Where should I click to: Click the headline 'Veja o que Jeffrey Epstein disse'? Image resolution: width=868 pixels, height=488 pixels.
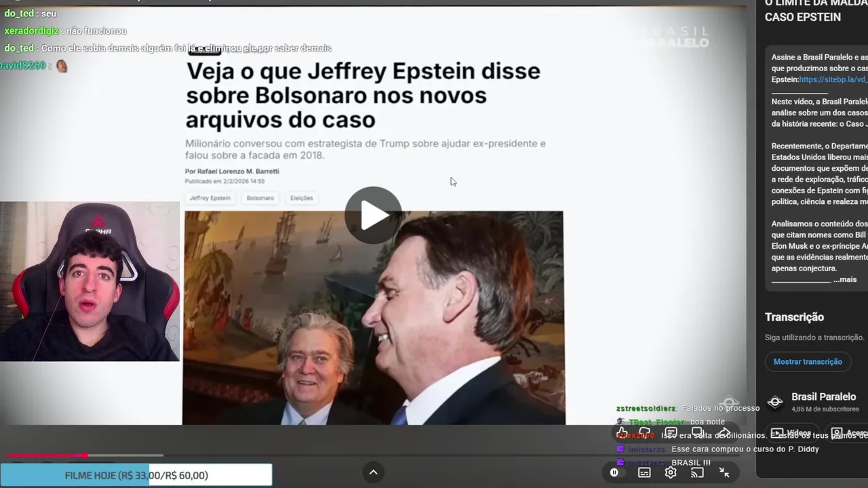(x=363, y=71)
